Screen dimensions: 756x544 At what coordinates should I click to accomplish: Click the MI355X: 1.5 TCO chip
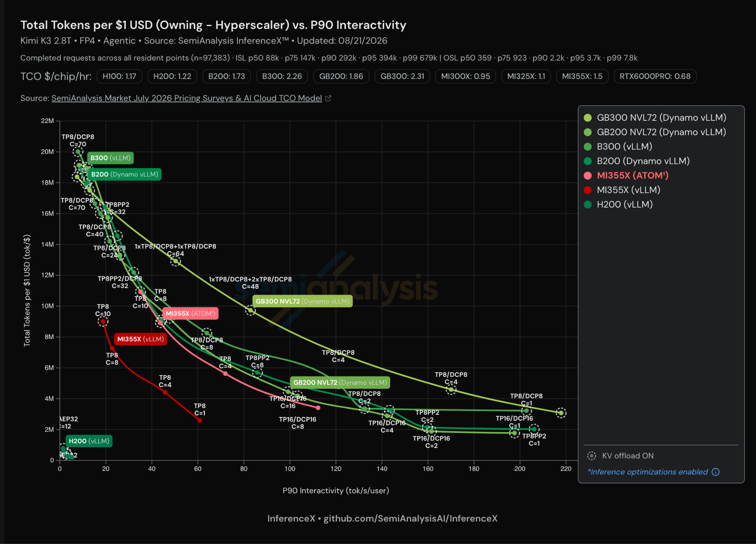coord(582,76)
